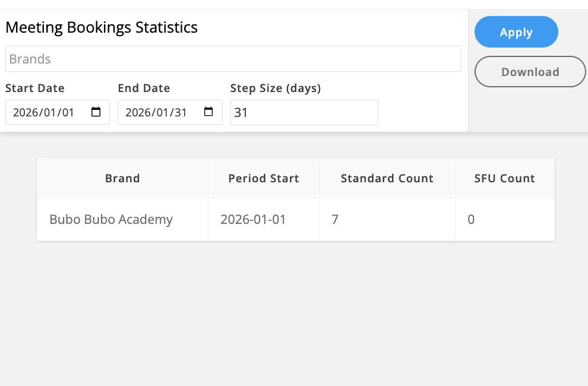Click the Period Start column header
The width and height of the screenshot is (588, 386).
coord(264,178)
